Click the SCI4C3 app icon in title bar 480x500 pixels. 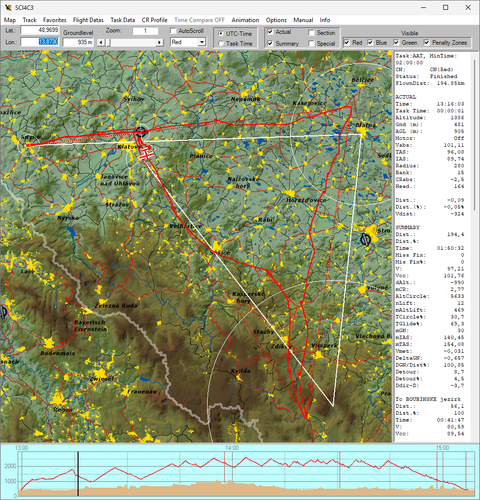[x=8, y=7]
